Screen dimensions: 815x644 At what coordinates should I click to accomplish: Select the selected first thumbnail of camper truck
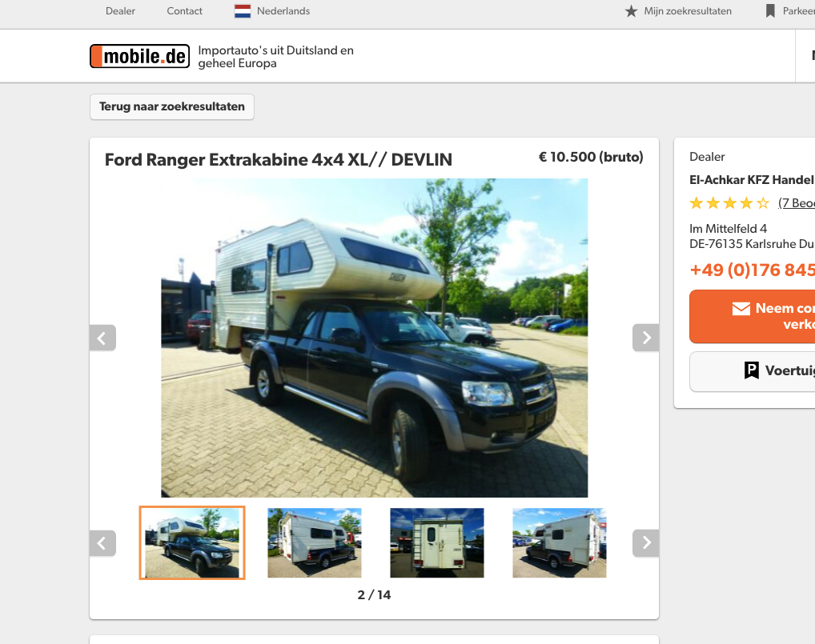192,542
